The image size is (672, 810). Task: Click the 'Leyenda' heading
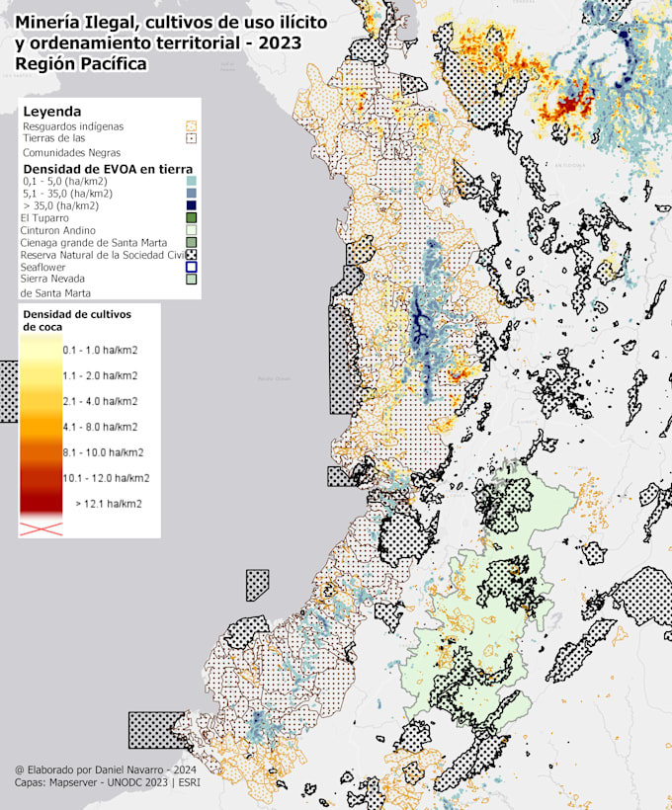pos(52,112)
